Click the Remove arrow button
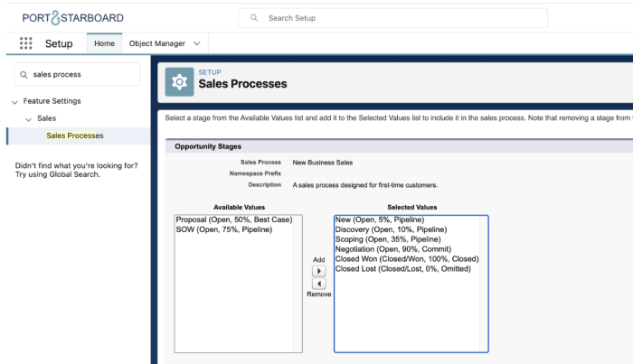 (318, 284)
